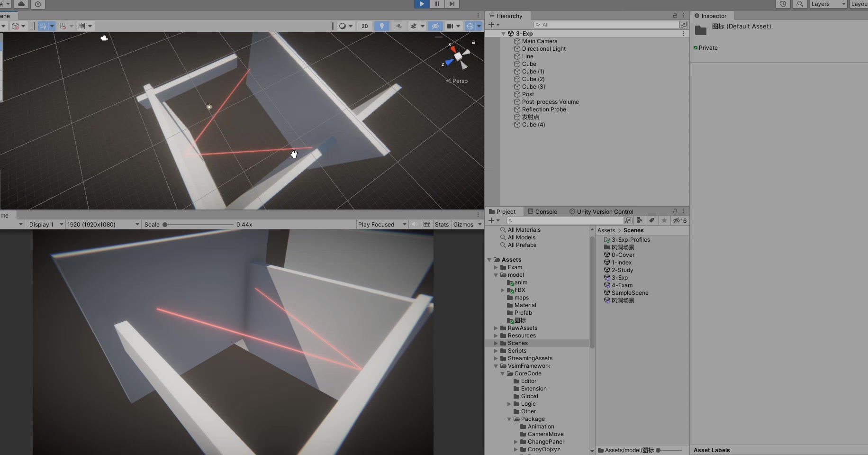Click the Pause button
This screenshot has width=868, height=455.
pos(437,4)
